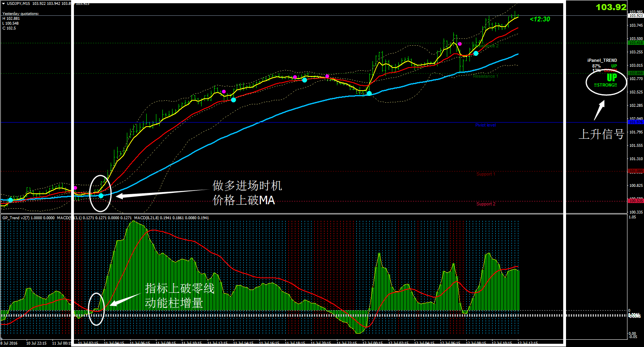Image resolution: width=644 pixels, height=347 pixels.
Task: Click the 101.310 price scale label
Action: coord(636,159)
